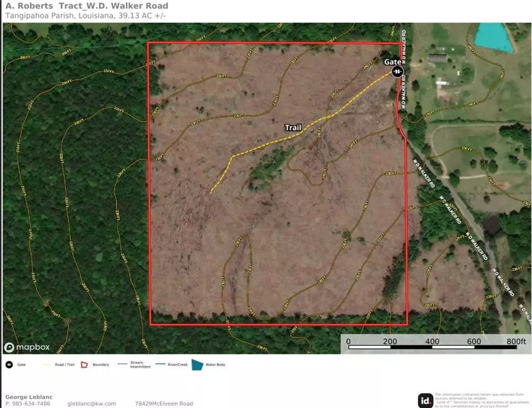Click the Water Body legend swatch

coord(197,365)
